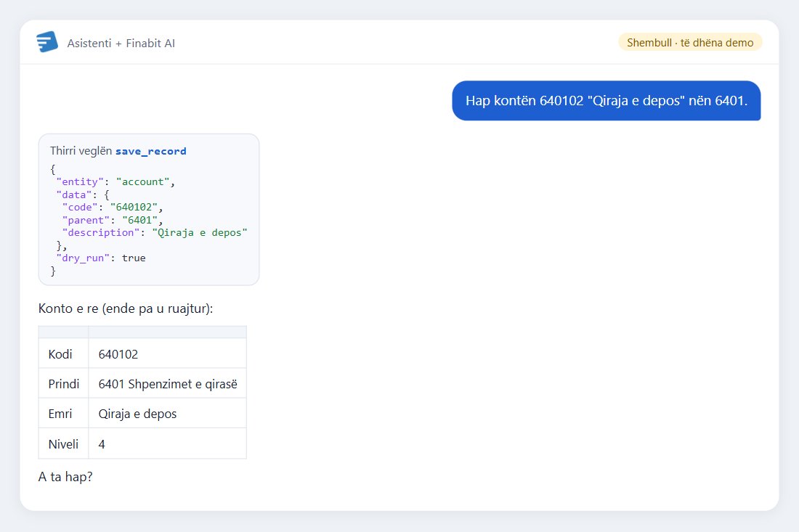This screenshot has height=532, width=799.
Task: Select the Niveli value 4 cell
Action: click(168, 443)
